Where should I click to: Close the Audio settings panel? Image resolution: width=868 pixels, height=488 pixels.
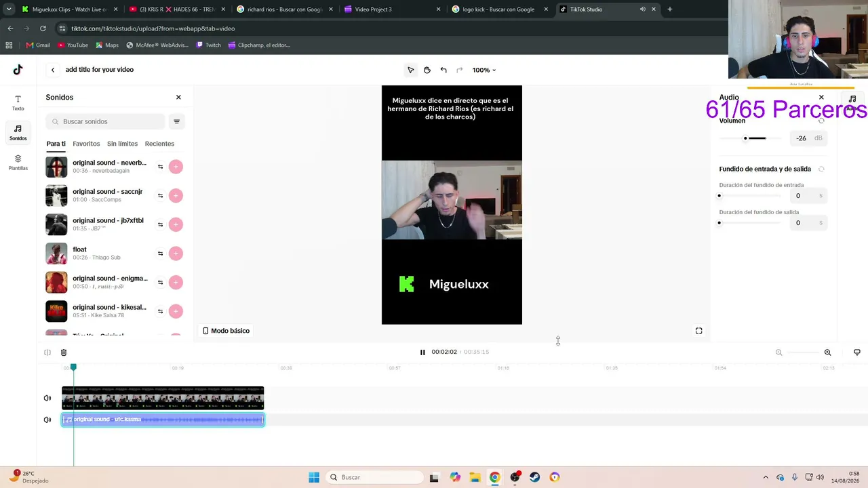tap(821, 97)
